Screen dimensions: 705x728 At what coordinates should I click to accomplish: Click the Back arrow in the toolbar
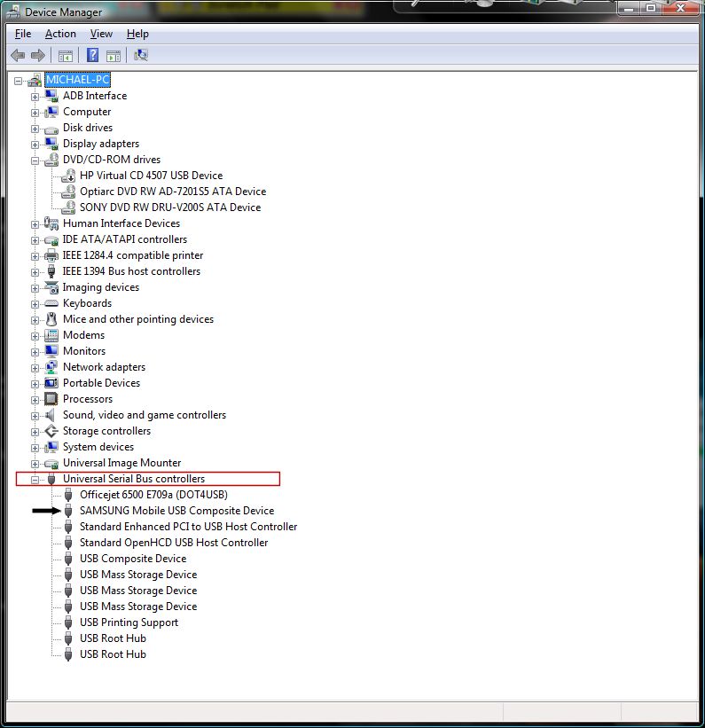[x=18, y=56]
